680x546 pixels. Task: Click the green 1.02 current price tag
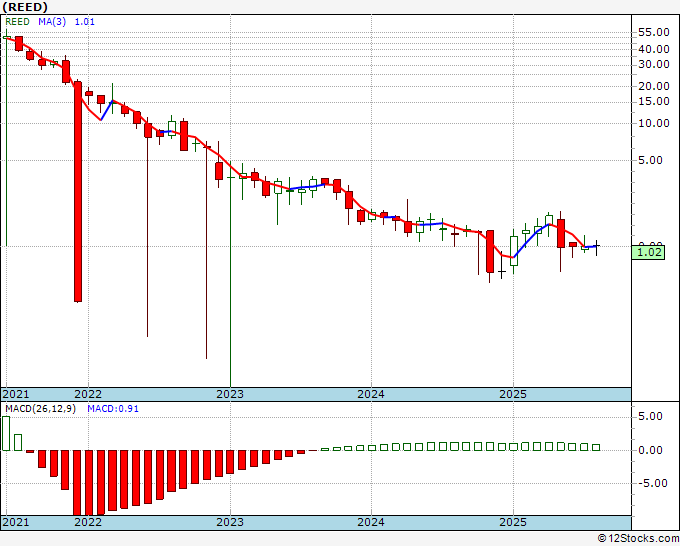coord(648,252)
